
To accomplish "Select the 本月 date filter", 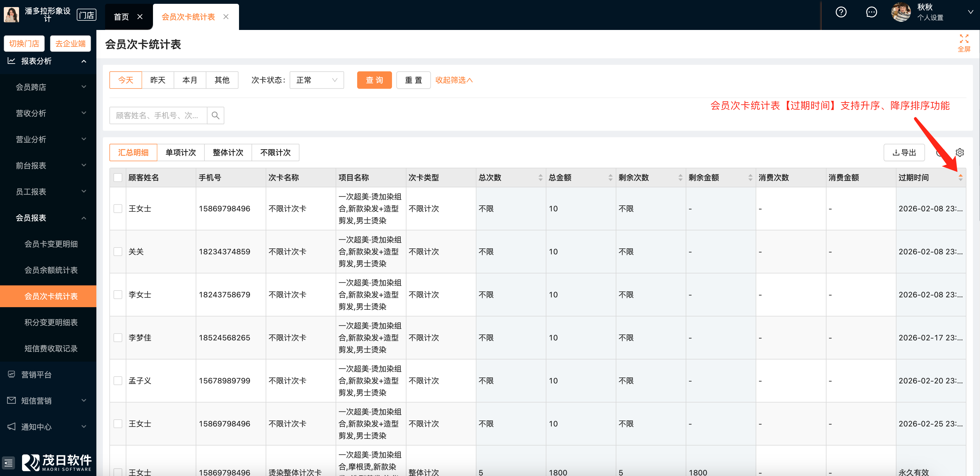I will 190,80.
